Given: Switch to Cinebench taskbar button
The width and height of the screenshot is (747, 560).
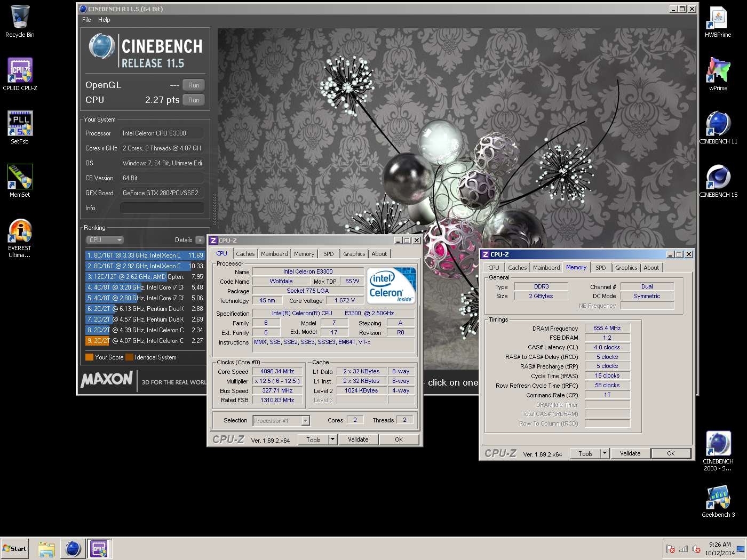Looking at the screenshot, I should [73, 549].
